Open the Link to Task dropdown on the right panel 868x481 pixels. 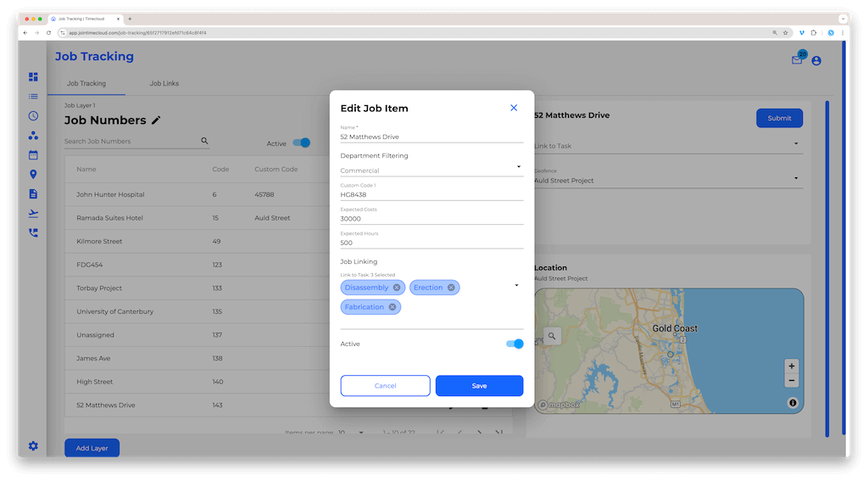pyautogui.click(x=668, y=146)
